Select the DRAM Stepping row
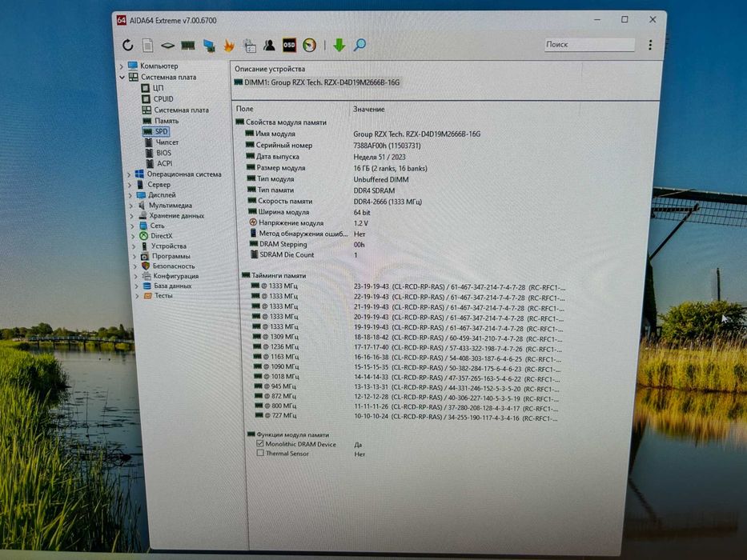 (307, 244)
